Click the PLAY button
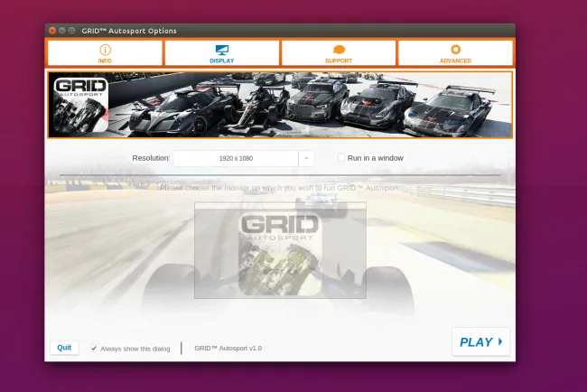Viewport: 587px width, 392px height. [x=481, y=341]
